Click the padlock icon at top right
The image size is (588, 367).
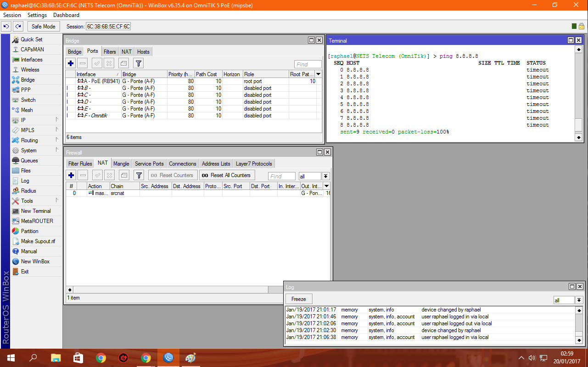(581, 27)
